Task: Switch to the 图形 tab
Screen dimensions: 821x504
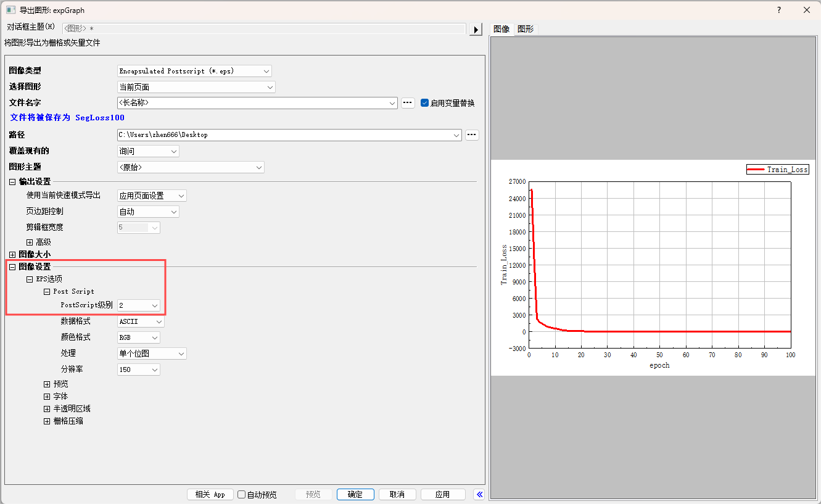Action: coord(526,29)
